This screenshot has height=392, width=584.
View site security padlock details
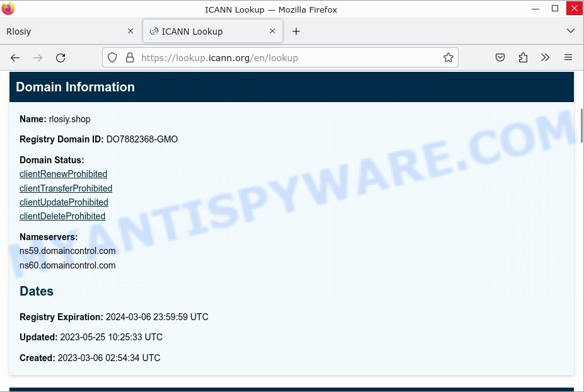tap(130, 57)
